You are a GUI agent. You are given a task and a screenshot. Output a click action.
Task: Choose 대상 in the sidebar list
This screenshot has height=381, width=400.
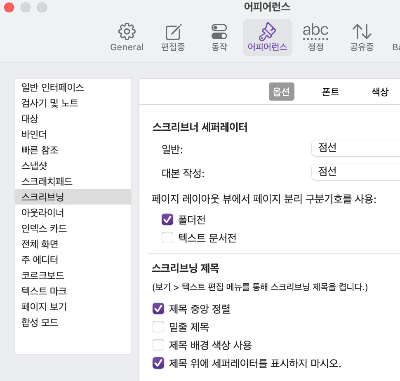point(73,119)
